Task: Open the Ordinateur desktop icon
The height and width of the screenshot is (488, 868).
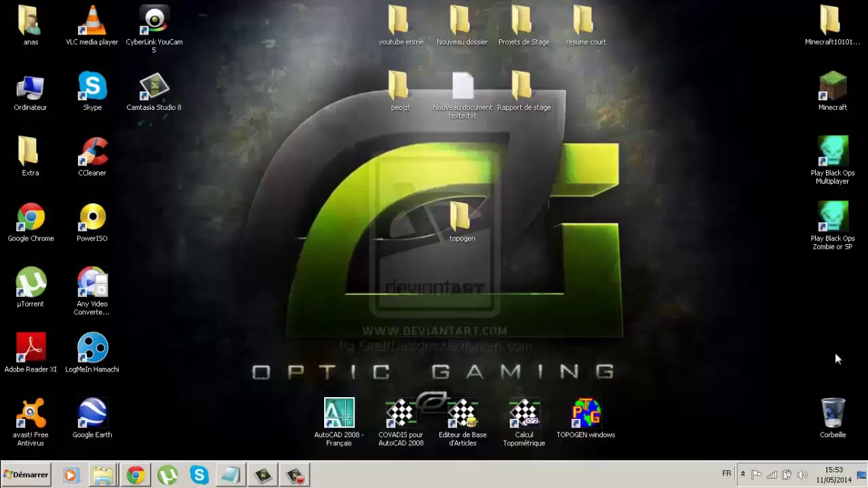Action: tap(31, 91)
